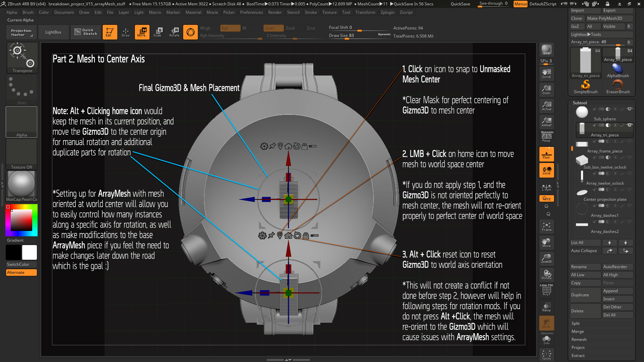Click AAHalf view icon
Viewport: 644px width, 362px height.
(x=546, y=122)
